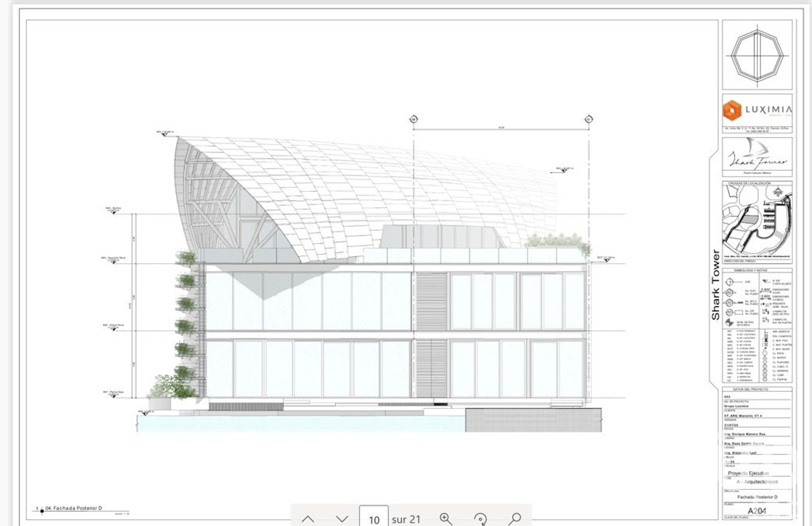Click the zoom in magnifier icon
The image size is (812, 526).
point(446,519)
